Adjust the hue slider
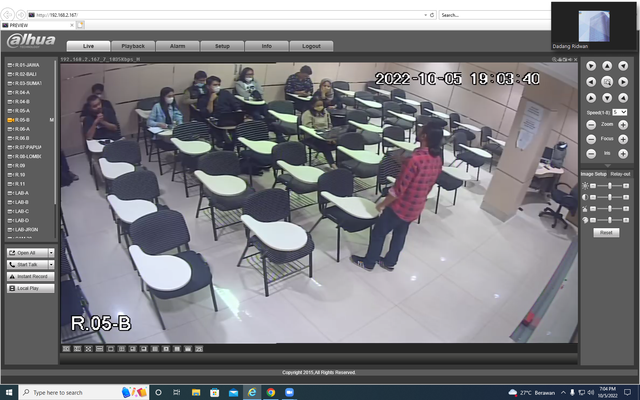This screenshot has height=400, width=640. (x=609, y=220)
